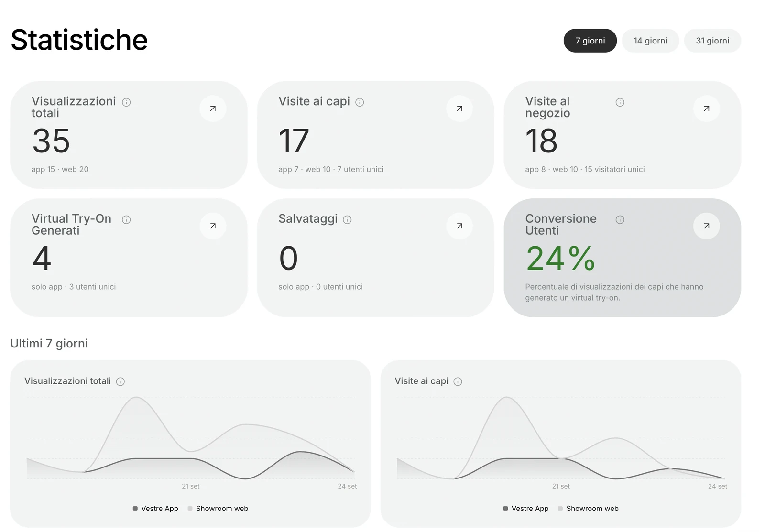Toggle Showroom web legend in Visualizzazioni chart
Screen dimensions: 765x532
pyautogui.click(x=218, y=509)
